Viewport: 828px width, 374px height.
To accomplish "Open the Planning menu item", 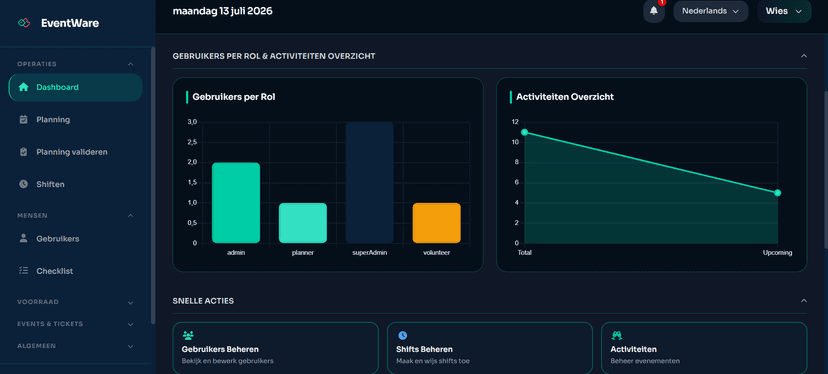I will coord(76,119).
